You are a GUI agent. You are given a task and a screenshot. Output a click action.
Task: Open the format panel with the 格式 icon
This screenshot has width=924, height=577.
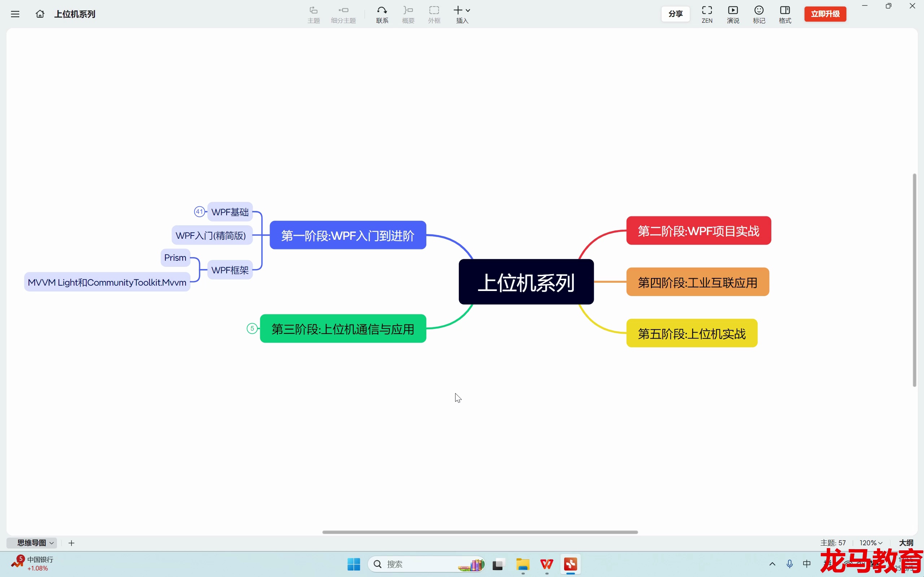click(785, 14)
